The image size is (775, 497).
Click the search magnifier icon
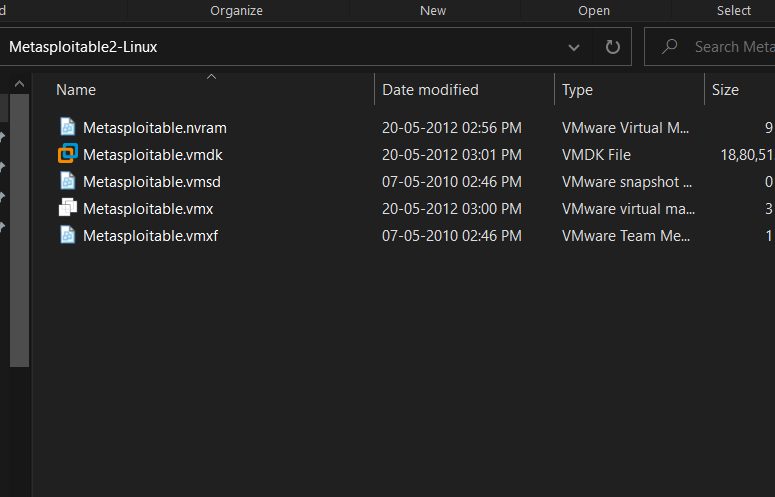pyautogui.click(x=670, y=46)
